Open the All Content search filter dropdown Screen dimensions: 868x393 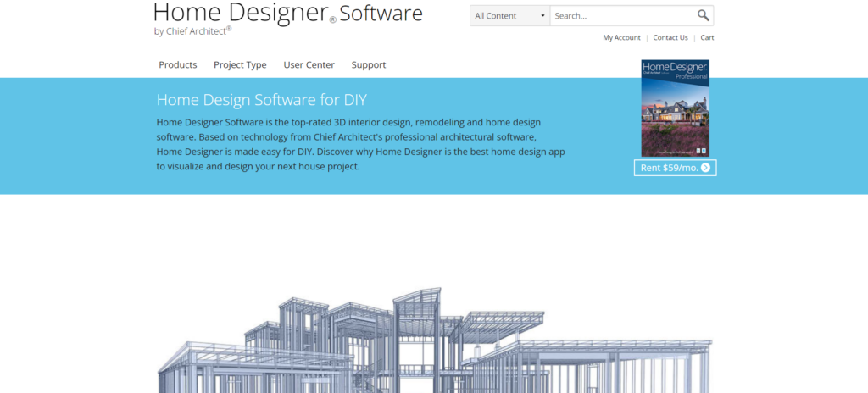tap(509, 15)
